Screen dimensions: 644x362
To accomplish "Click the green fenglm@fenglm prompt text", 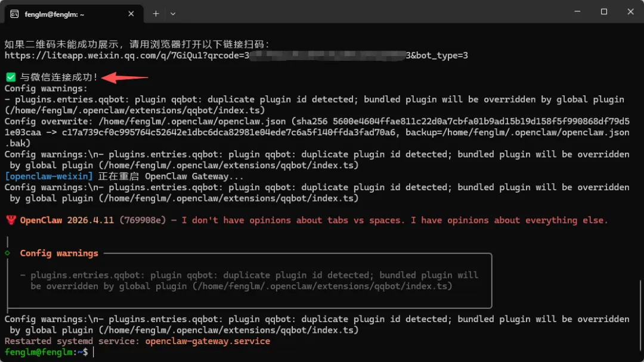I will [37, 352].
